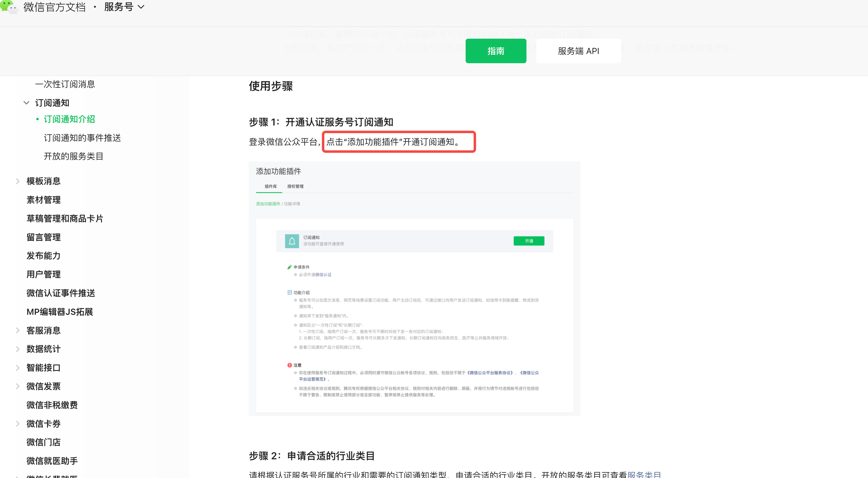868x478 pixels.
Task: Collapse the 订阅通知 tree section
Action: tap(26, 103)
